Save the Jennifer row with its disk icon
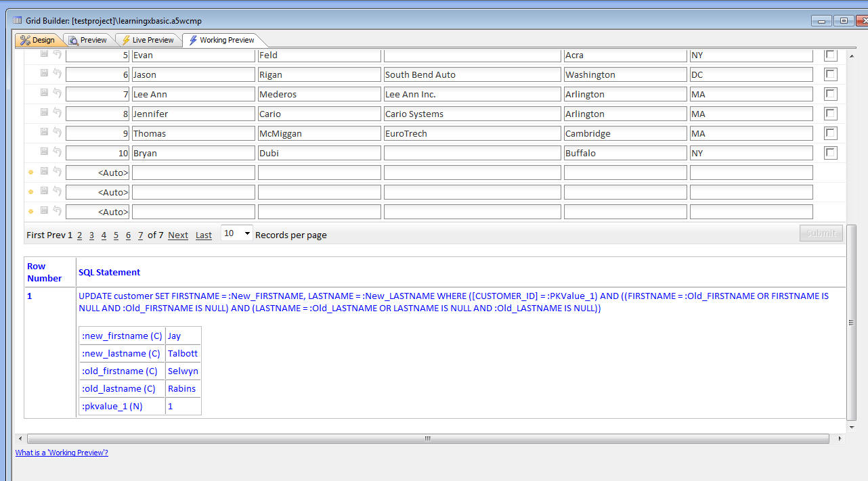 click(x=44, y=112)
